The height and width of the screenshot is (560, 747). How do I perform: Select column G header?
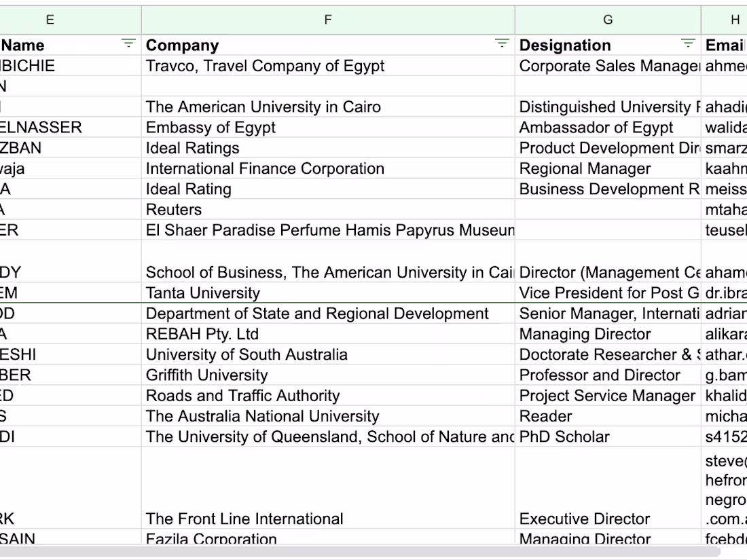tap(608, 20)
